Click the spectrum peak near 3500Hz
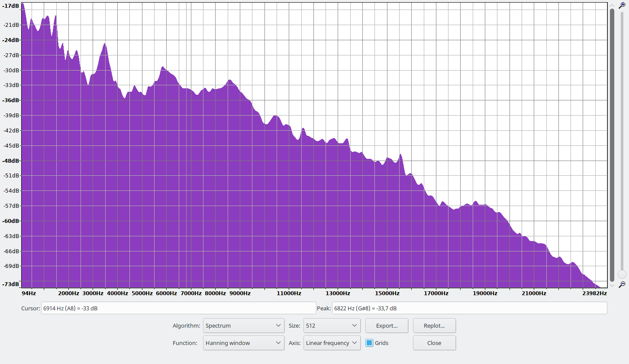 (x=105, y=44)
